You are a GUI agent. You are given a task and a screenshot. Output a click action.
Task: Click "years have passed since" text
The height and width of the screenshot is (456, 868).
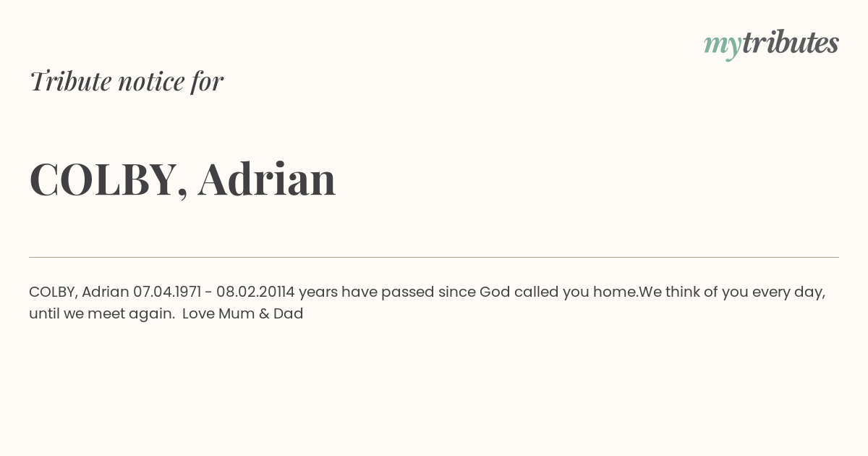click(x=387, y=292)
